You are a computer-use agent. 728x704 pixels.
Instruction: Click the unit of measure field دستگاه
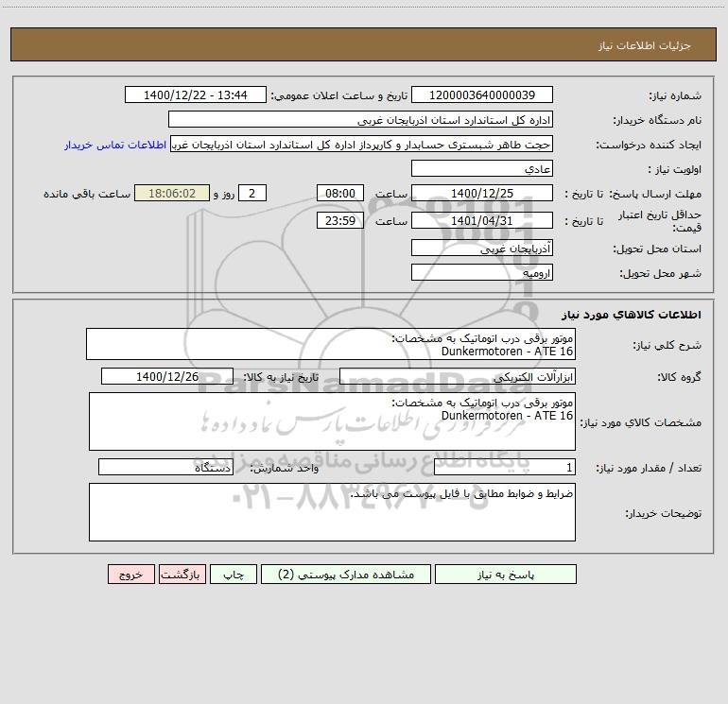click(165, 467)
